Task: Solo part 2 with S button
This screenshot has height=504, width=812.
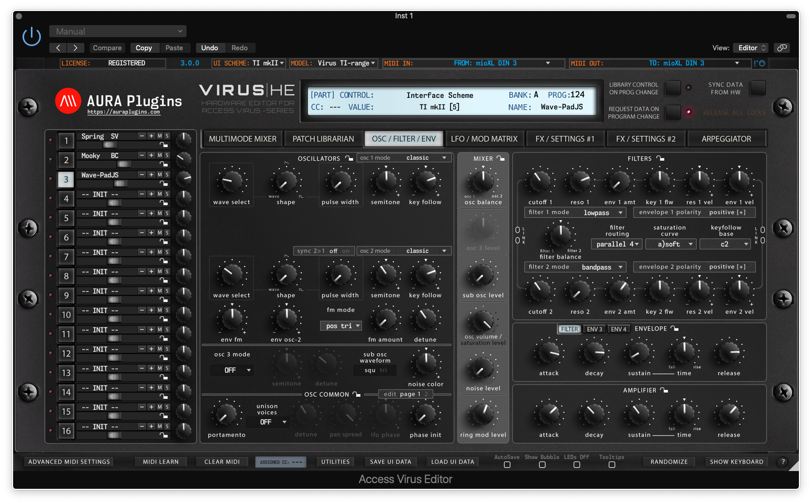Action: (x=167, y=155)
